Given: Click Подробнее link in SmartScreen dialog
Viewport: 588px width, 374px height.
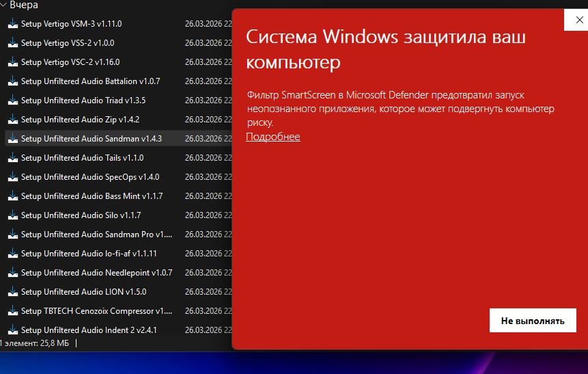Looking at the screenshot, I should (272, 137).
